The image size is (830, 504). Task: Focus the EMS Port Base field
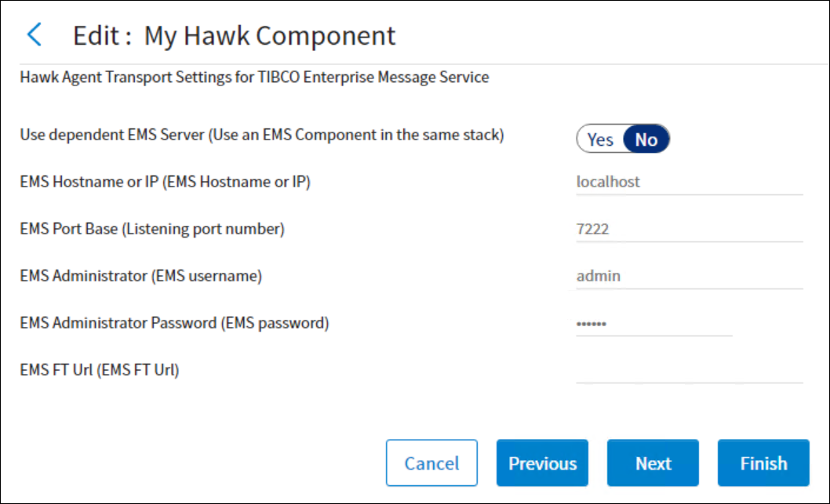click(689, 229)
